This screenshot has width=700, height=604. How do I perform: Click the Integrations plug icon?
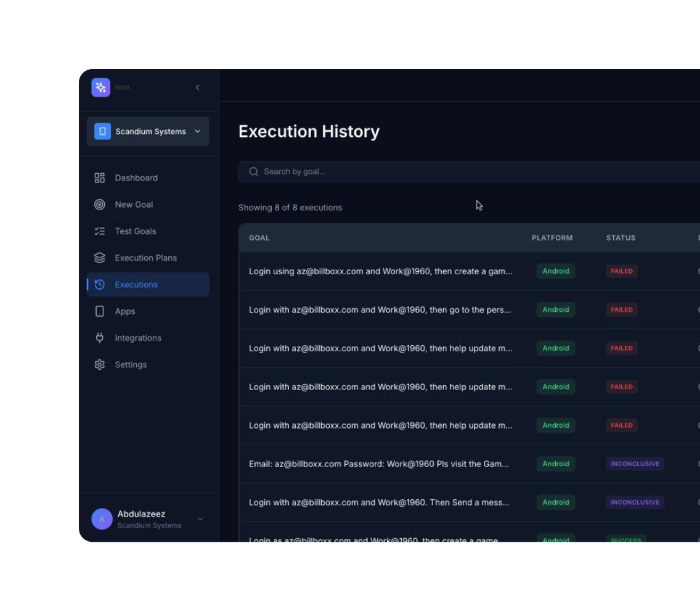pos(100,338)
